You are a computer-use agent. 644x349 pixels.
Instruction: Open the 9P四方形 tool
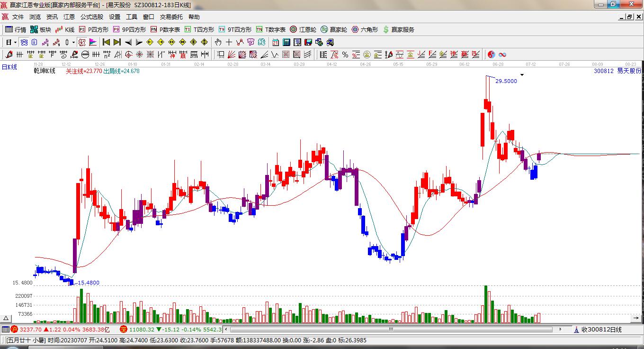pyautogui.click(x=129, y=29)
